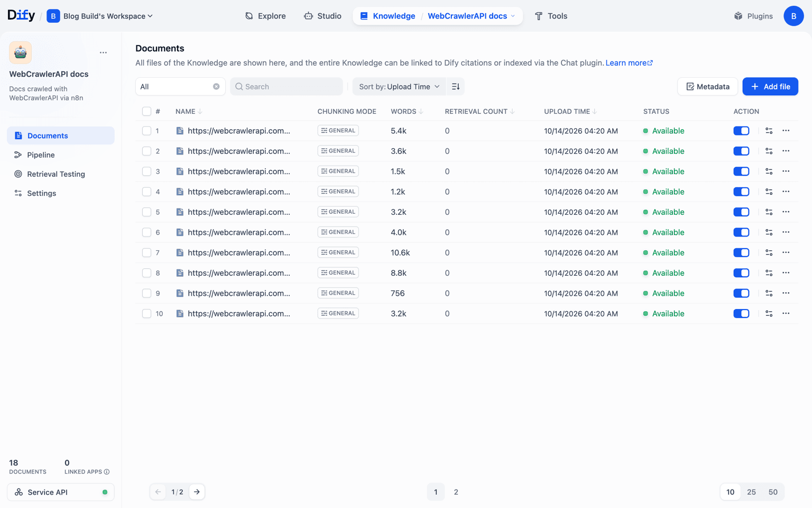
Task: Click the user avatar B at top right
Action: [x=793, y=16]
